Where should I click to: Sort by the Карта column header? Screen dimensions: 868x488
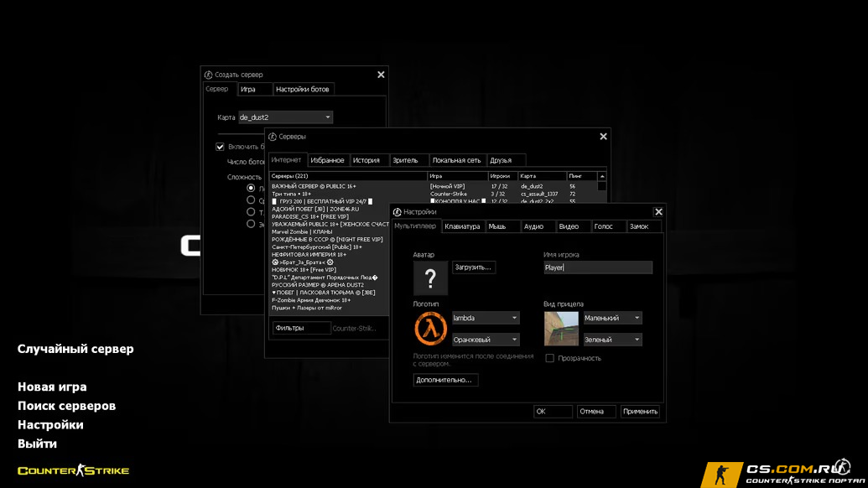[543, 176]
